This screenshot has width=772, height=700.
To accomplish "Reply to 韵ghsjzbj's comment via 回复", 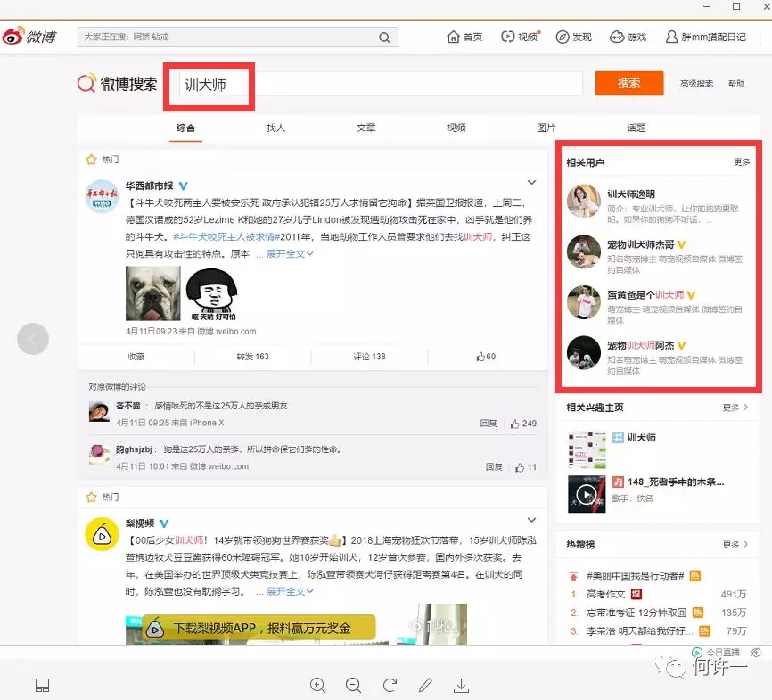I will click(494, 467).
